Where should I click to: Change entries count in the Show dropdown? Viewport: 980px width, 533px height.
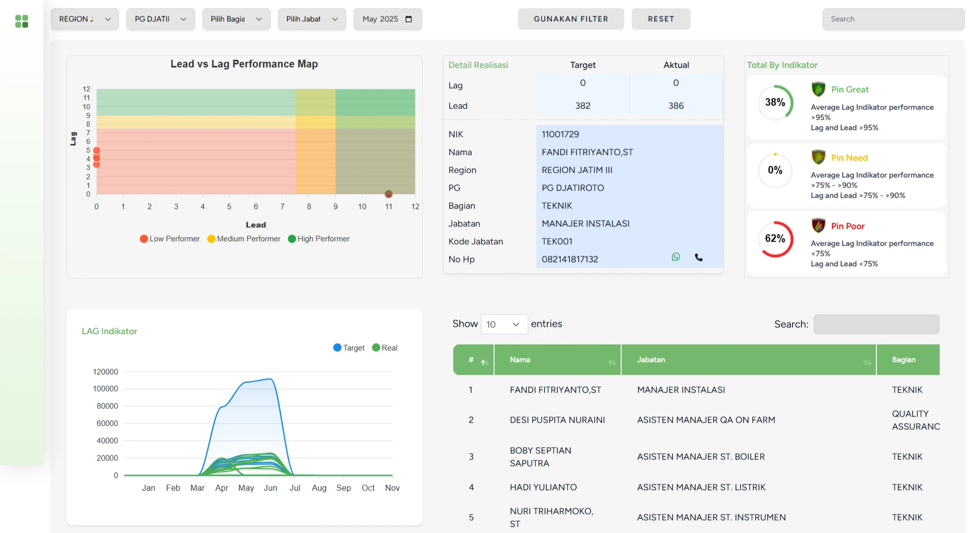(x=503, y=324)
